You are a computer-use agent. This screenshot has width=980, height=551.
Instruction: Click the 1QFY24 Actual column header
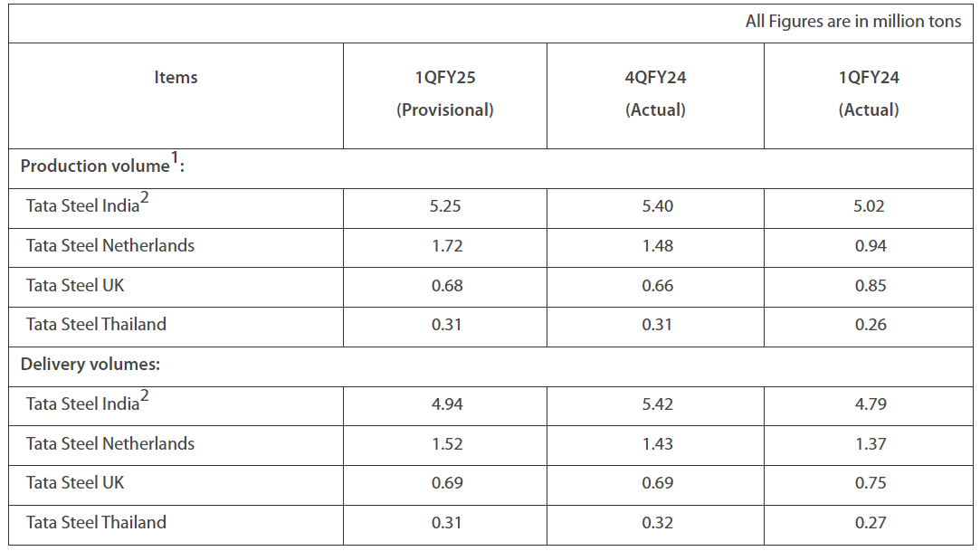(869, 94)
